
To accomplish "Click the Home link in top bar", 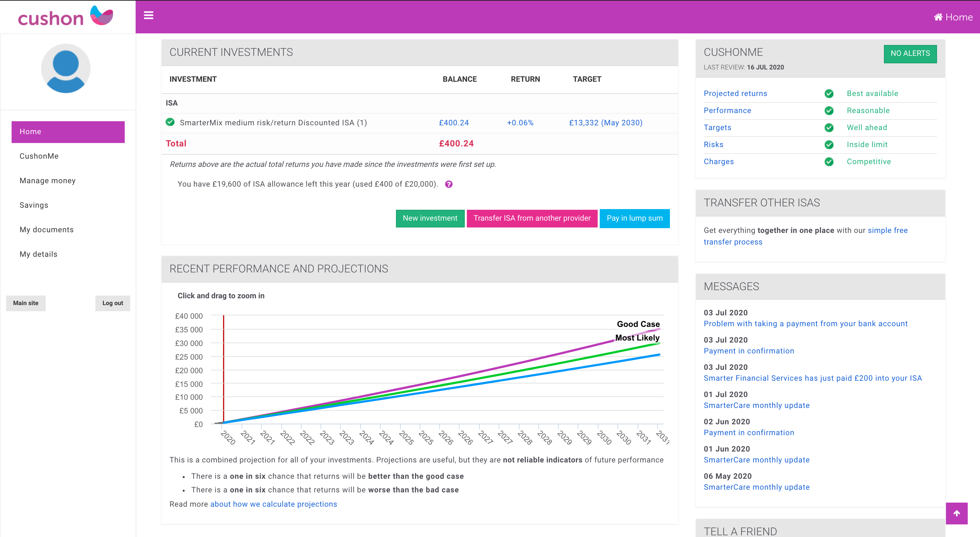I will click(953, 17).
